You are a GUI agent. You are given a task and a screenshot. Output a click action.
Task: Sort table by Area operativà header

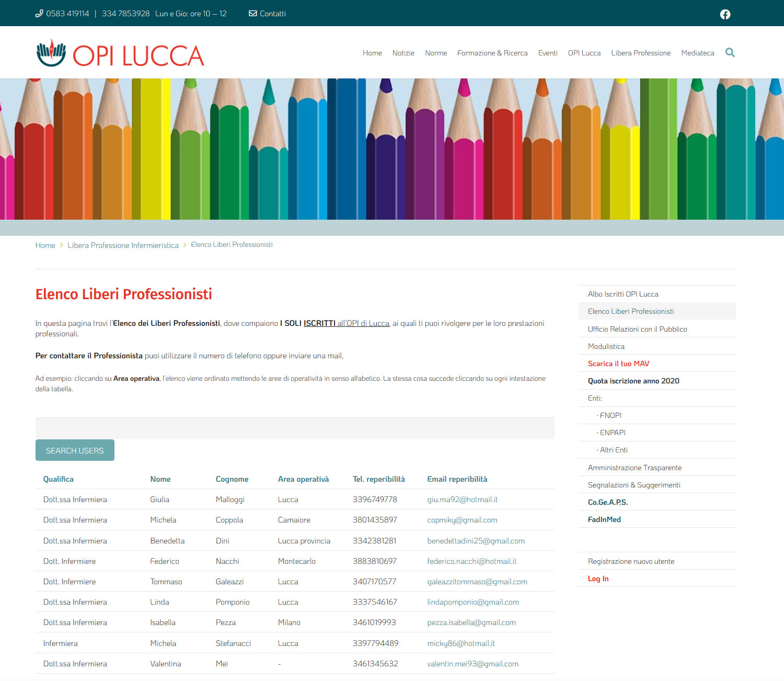303,479
